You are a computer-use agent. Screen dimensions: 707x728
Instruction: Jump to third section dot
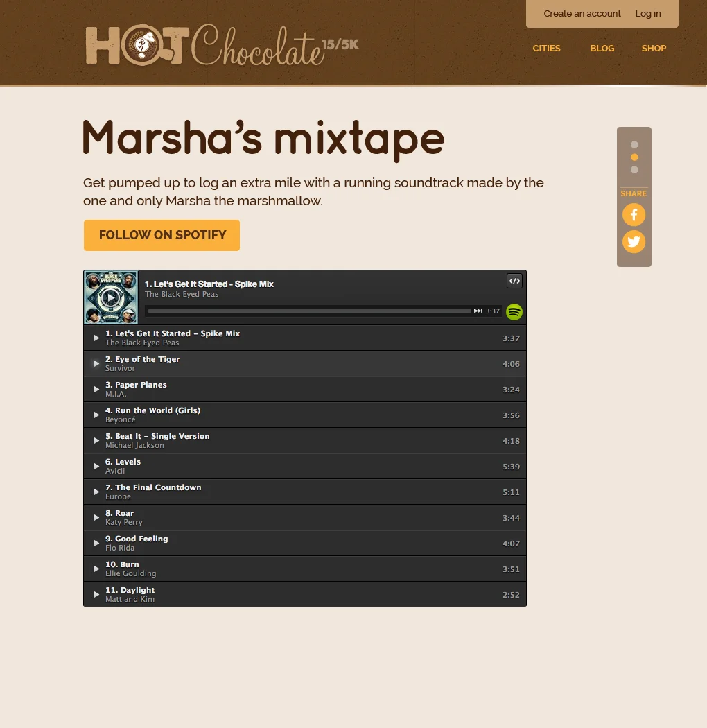(x=634, y=170)
